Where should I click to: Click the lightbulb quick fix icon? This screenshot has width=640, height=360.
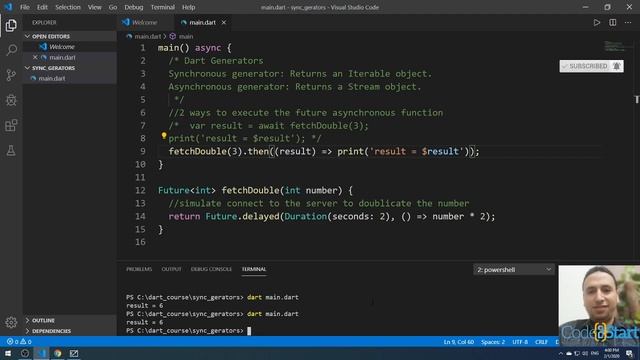tap(164, 135)
